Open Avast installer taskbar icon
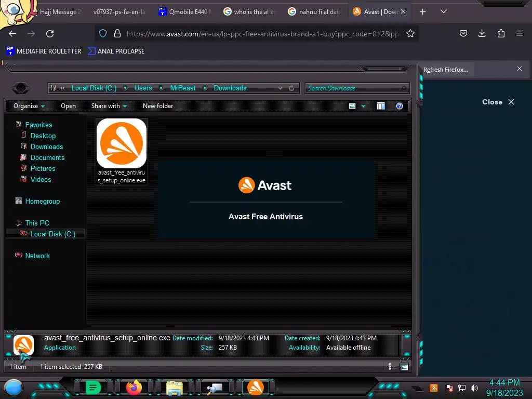This screenshot has height=399, width=532. click(255, 388)
